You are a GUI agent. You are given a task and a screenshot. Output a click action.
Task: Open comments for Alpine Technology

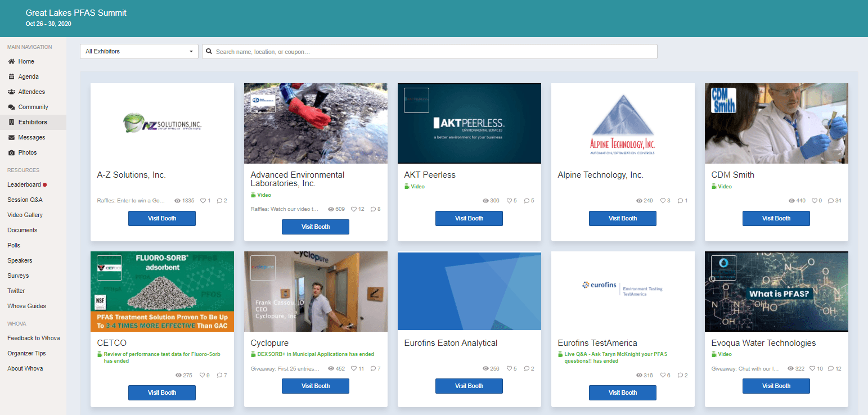click(x=680, y=201)
